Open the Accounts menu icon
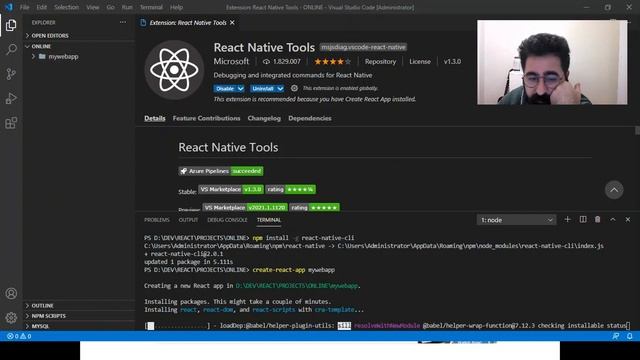The width and height of the screenshot is (640, 360). click(11, 293)
